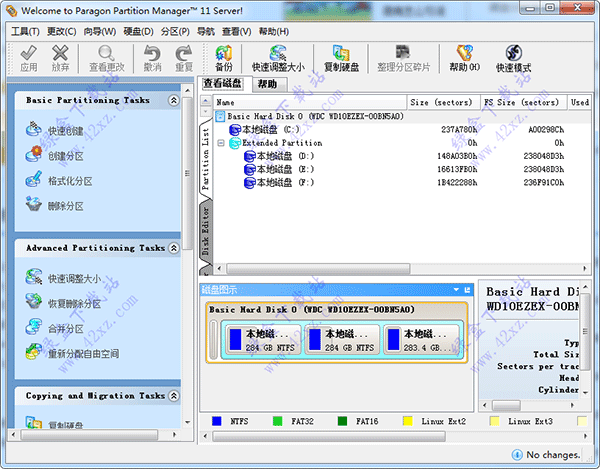600x469 pixels.
Task: Click the info icon beside No changes
Action: click(517, 454)
